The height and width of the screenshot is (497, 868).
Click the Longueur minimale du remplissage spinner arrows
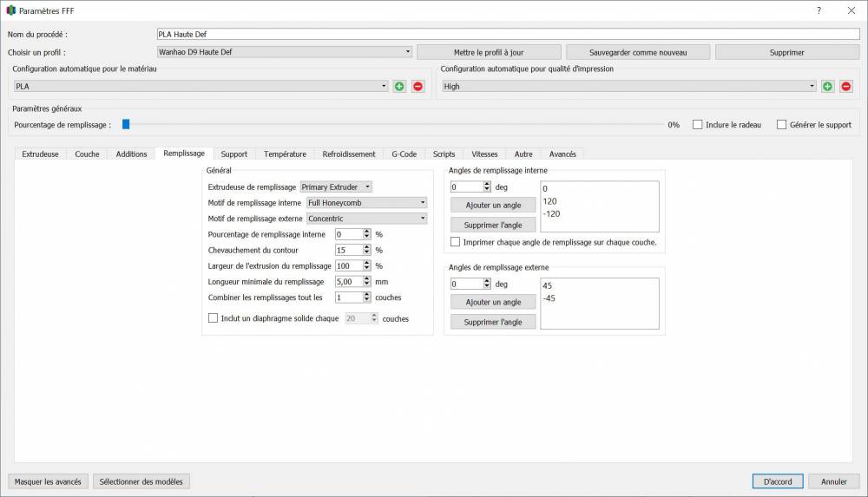click(x=366, y=282)
